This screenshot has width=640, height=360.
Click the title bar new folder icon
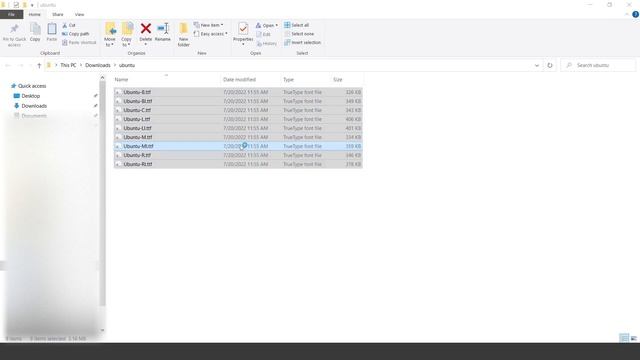pos(24,5)
